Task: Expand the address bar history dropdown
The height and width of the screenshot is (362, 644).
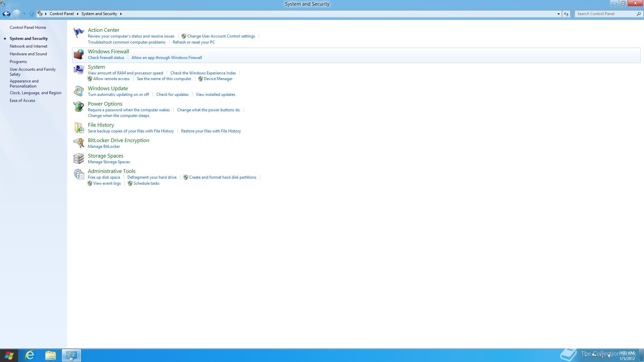Action: pyautogui.click(x=558, y=14)
